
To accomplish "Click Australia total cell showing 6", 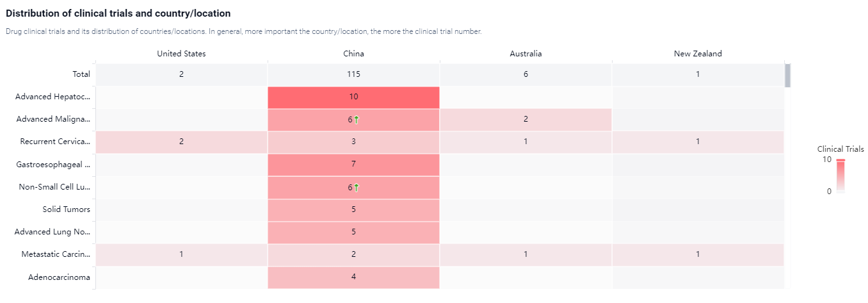I will [x=526, y=74].
